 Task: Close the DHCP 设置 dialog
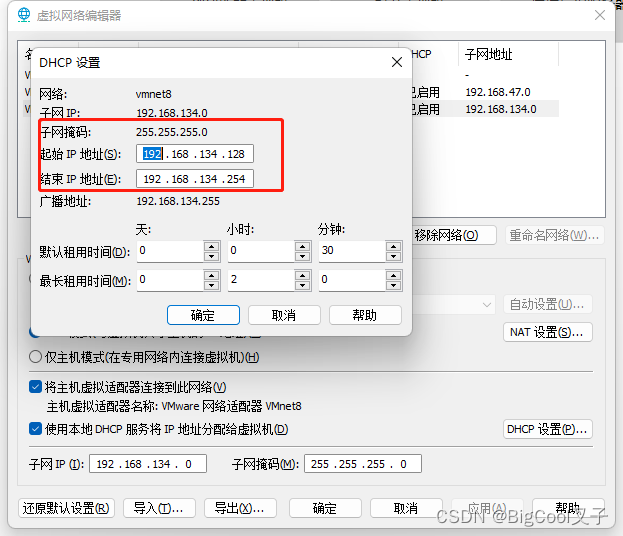click(397, 62)
